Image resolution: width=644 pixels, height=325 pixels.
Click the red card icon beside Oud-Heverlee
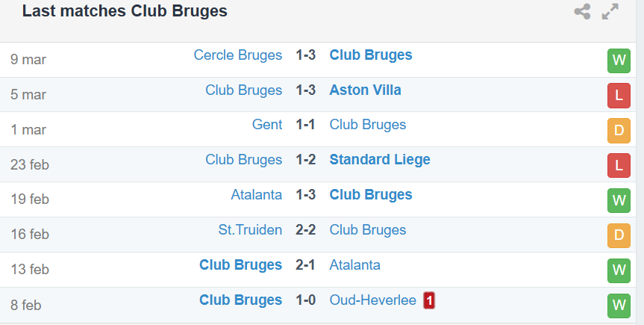pyautogui.click(x=429, y=301)
